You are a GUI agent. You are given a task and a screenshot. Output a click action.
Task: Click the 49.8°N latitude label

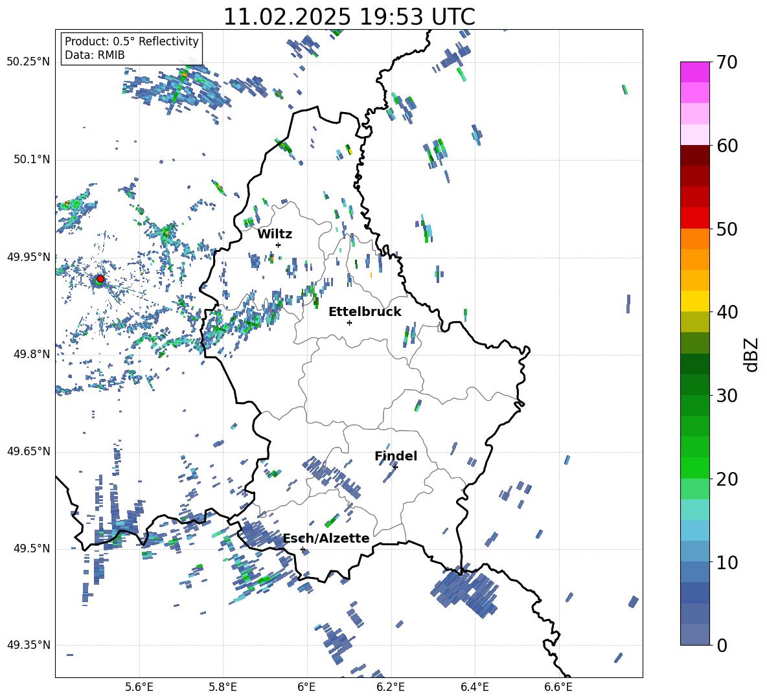tap(31, 354)
